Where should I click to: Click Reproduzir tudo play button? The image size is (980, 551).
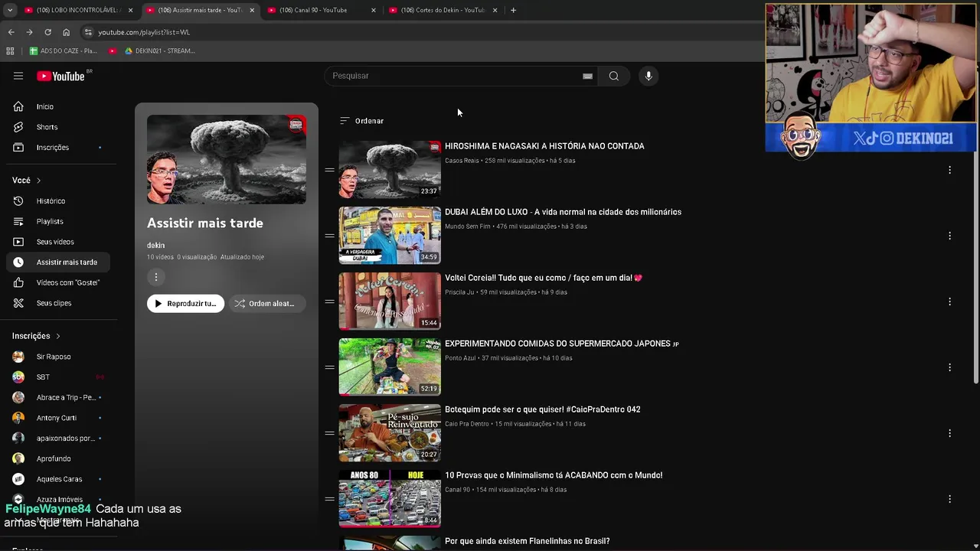point(185,304)
